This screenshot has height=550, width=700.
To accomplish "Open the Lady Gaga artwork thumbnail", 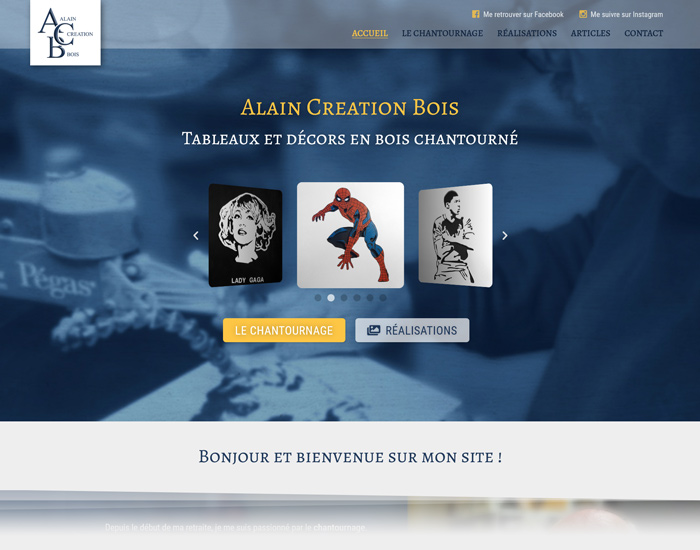I will coord(246,235).
